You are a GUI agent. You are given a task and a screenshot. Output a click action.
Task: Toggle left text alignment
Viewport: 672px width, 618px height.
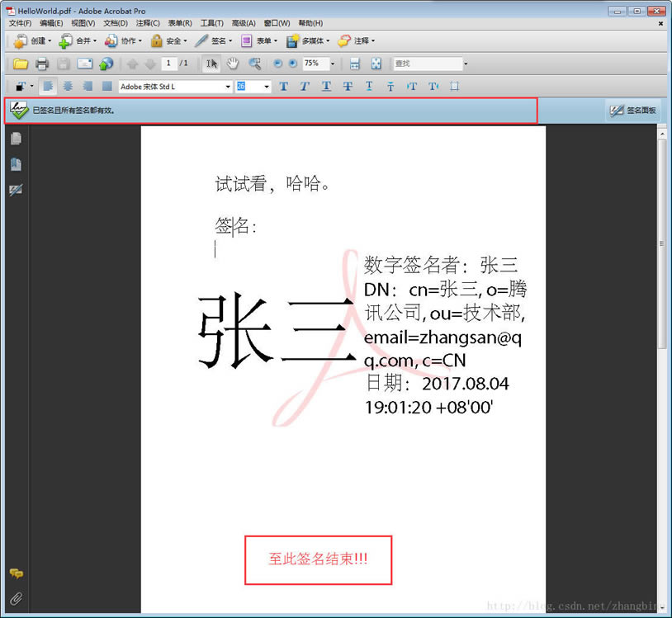[x=48, y=87]
